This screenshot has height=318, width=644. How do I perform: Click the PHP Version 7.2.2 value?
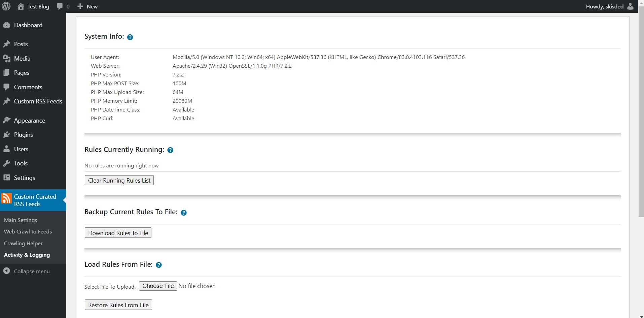pyautogui.click(x=178, y=75)
